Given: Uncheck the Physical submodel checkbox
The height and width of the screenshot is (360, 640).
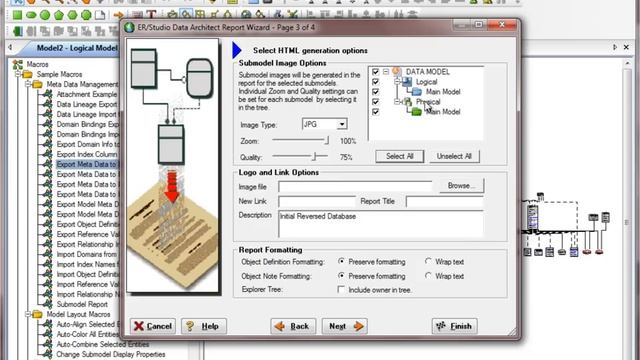Looking at the screenshot, I should point(376,102).
